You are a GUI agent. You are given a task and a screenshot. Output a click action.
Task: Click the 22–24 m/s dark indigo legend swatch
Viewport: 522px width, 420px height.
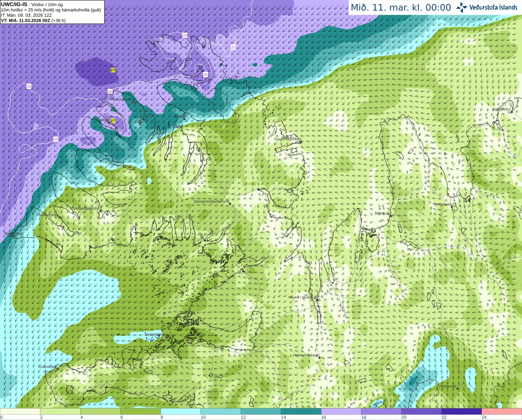pyautogui.click(x=462, y=411)
